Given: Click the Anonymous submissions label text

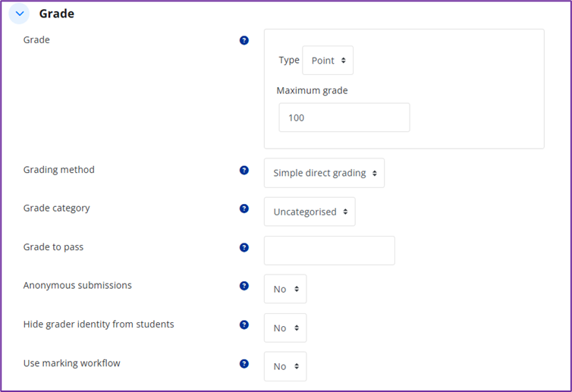Looking at the screenshot, I should [77, 286].
